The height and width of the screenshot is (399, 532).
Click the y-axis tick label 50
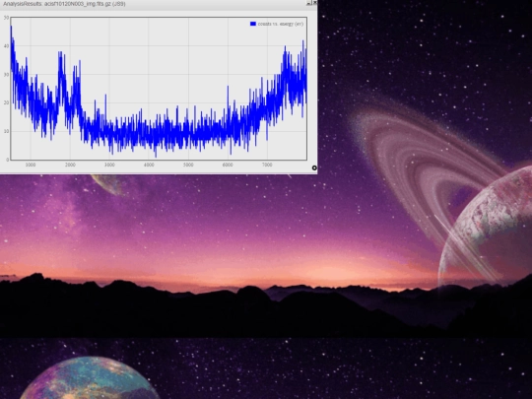[6, 18]
